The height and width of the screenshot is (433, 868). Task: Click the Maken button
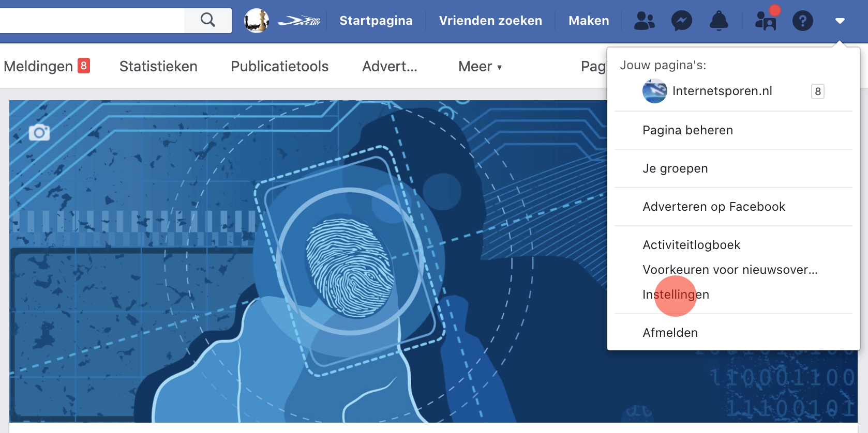tap(589, 21)
